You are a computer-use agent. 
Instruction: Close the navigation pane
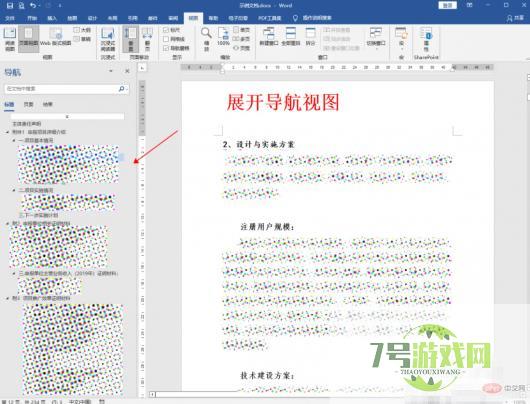pyautogui.click(x=127, y=71)
